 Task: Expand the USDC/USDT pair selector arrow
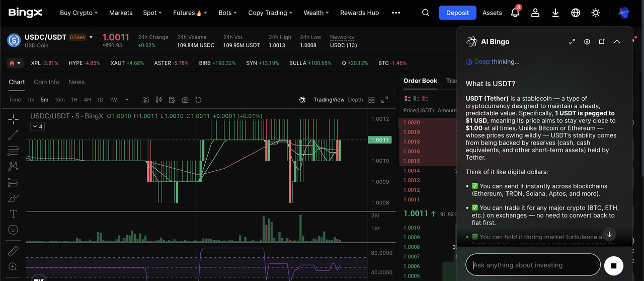[91, 37]
